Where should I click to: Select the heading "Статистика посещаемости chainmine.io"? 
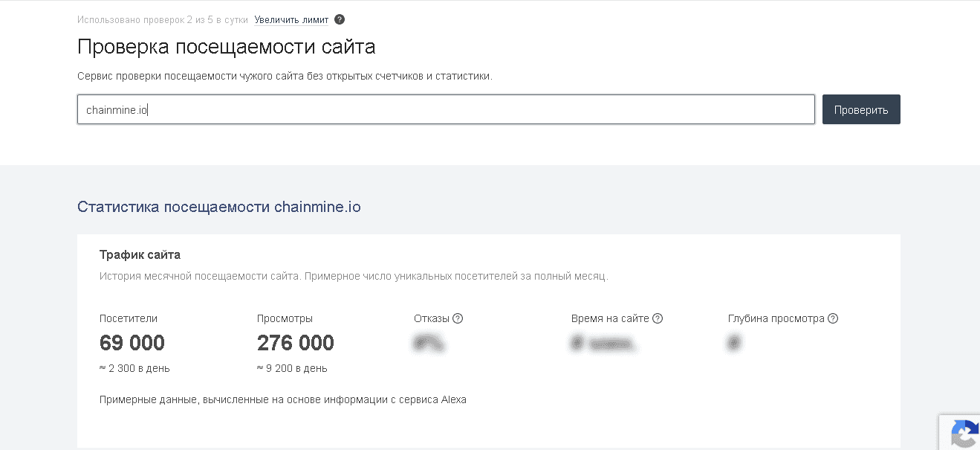pos(218,207)
